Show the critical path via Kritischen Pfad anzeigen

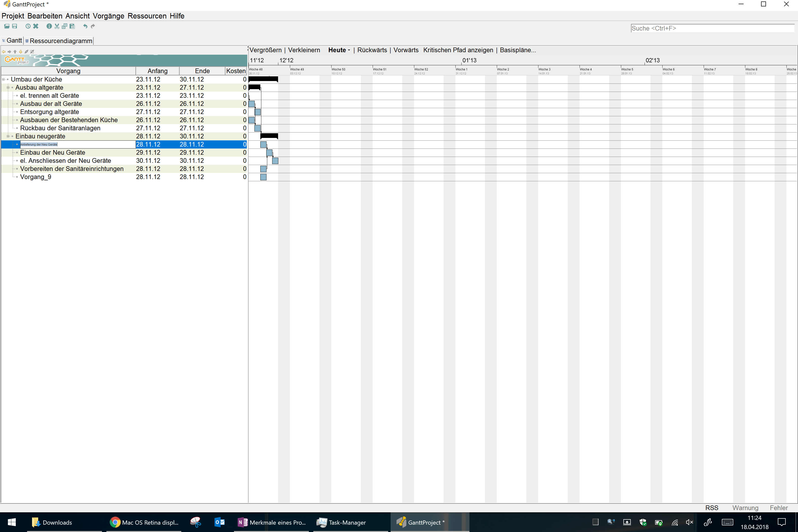458,50
